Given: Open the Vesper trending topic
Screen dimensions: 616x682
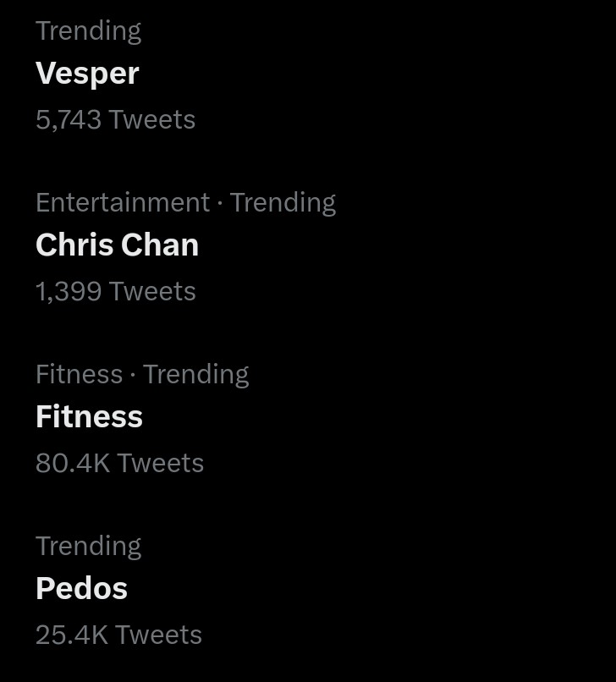Looking at the screenshot, I should pos(87,74).
